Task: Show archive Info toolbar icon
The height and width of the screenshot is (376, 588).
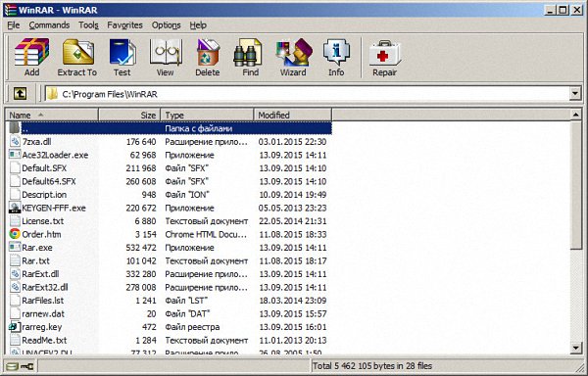Action: point(336,52)
